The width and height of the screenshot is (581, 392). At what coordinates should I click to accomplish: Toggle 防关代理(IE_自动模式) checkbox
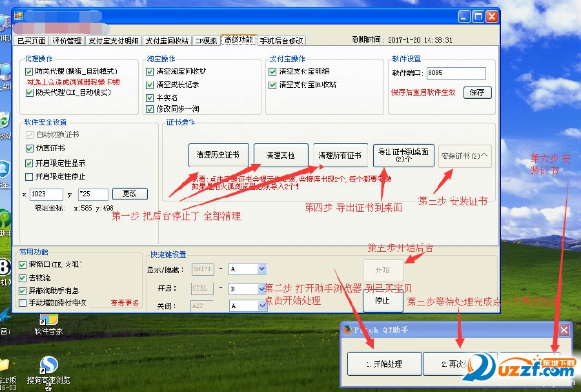click(x=29, y=92)
